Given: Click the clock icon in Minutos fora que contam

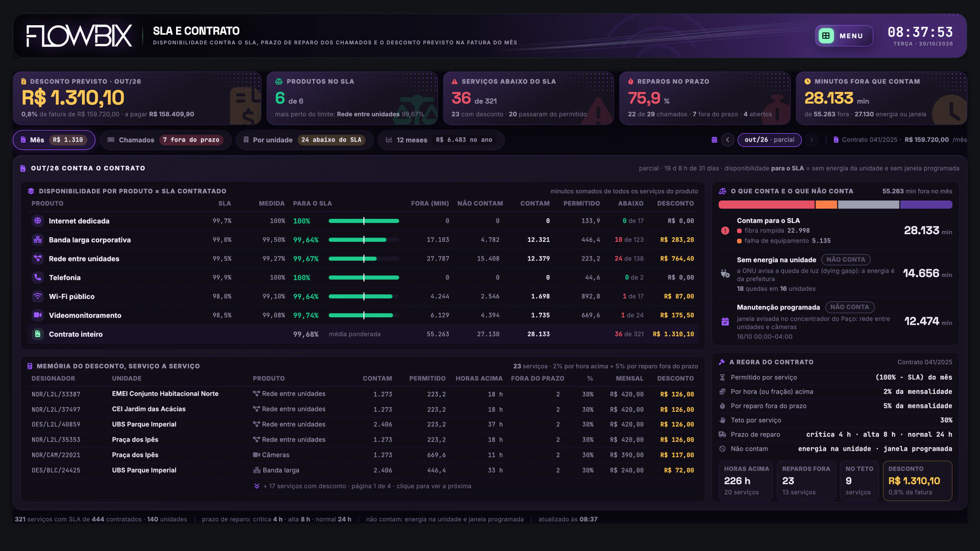Looking at the screenshot, I should pos(808,82).
